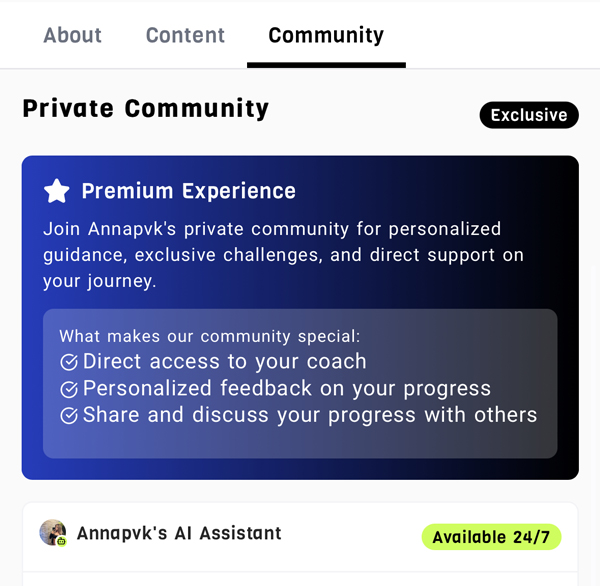
Task: Open the About tab
Action: click(72, 35)
